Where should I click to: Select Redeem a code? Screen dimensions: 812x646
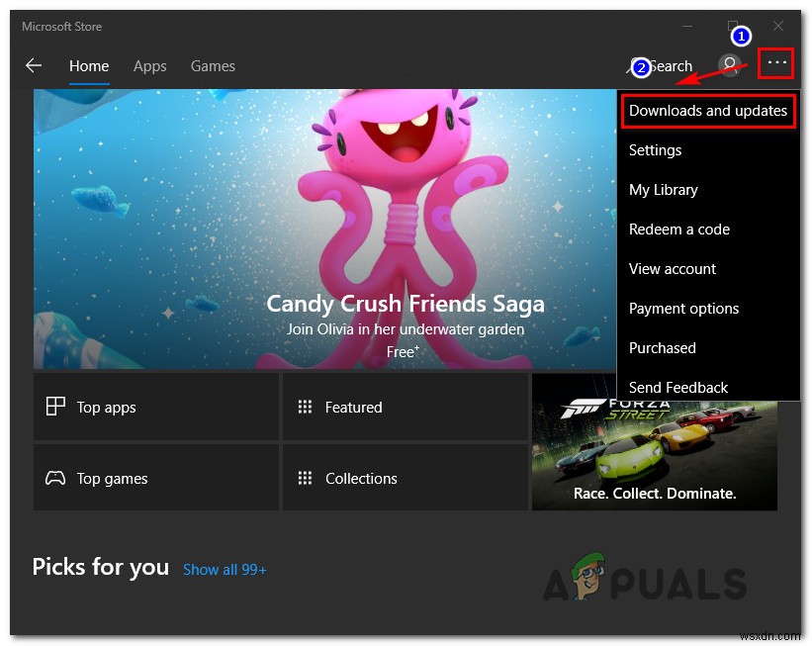click(678, 230)
